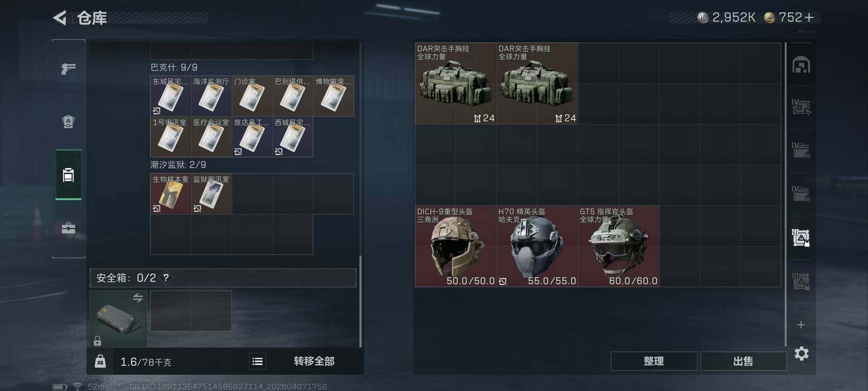Image resolution: width=868 pixels, height=391 pixels.
Task: Go back using the arrow beside 仓库
Action: [60, 17]
